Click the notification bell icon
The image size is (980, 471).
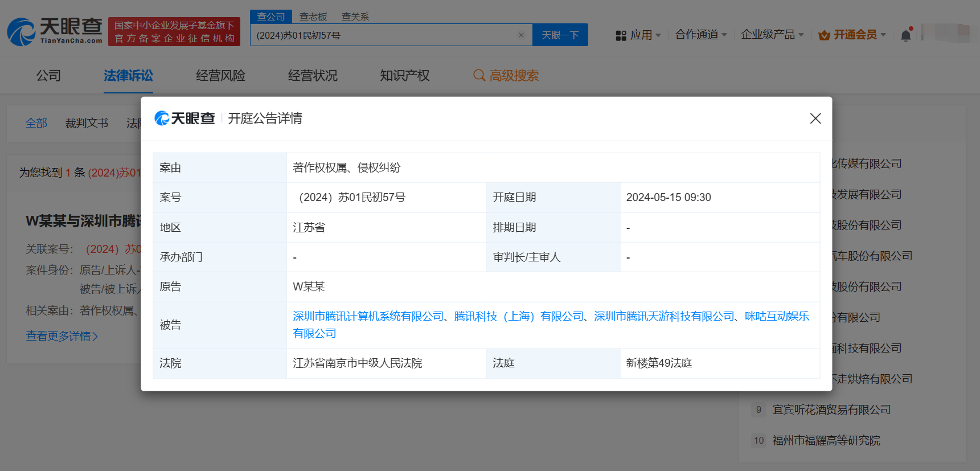tap(905, 35)
